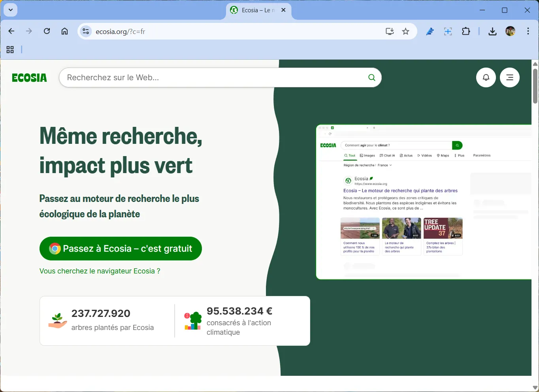Click the tree and bar chart icon

193,321
